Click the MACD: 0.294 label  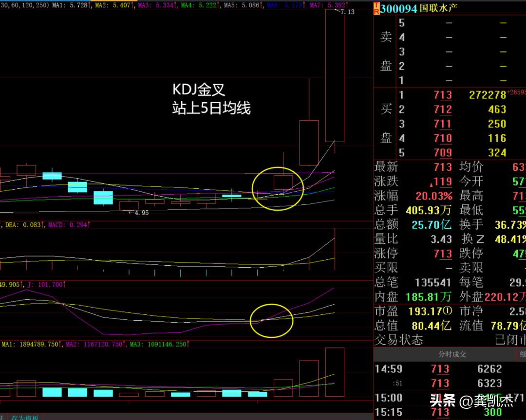click(68, 225)
